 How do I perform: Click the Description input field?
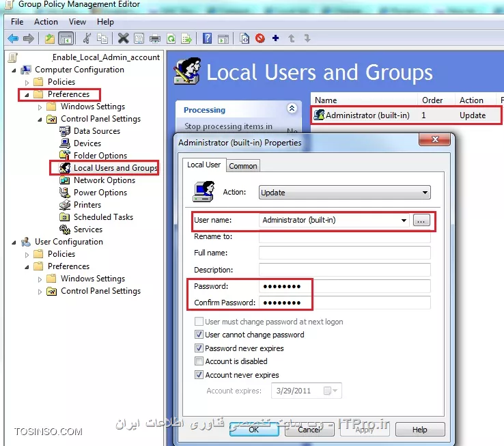(345, 270)
